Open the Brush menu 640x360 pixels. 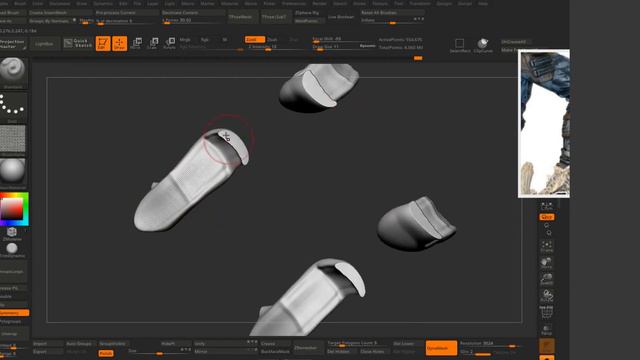pos(20,3)
